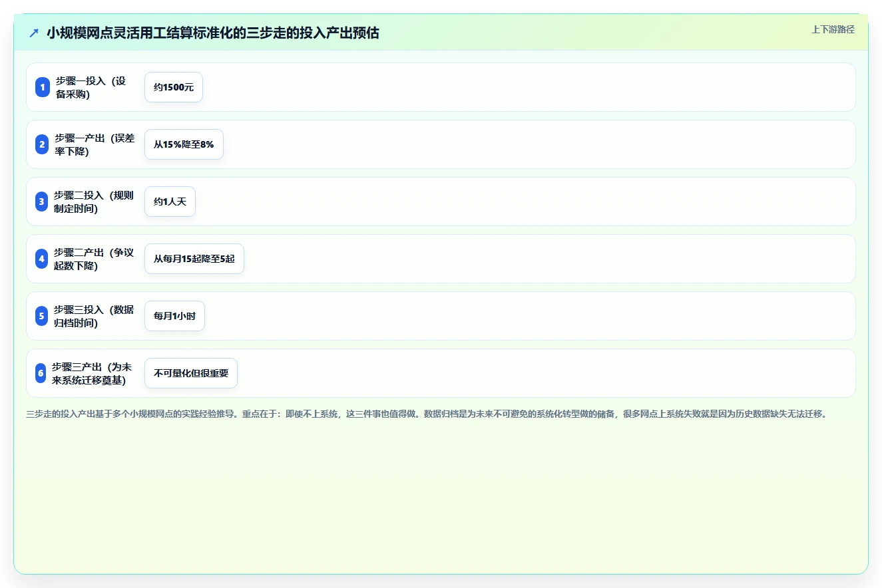Select the card title 小规模网点灵活用工结算标准化的三步走的投入产出预估
882x588 pixels.
coord(213,33)
